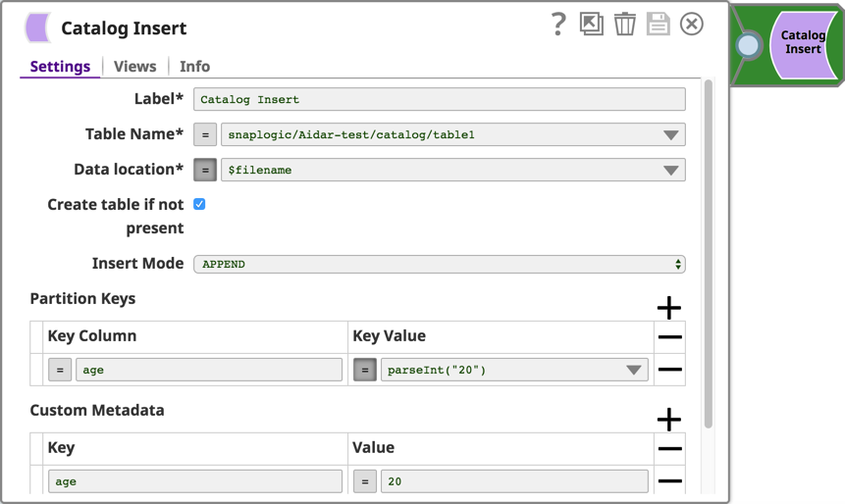Toggle expression button for Data location
Screen dimensions: 845x504
[205, 170]
